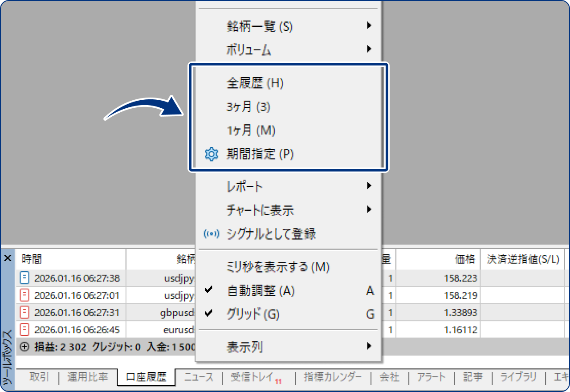This screenshot has height=392, width=570.
Task: Switch to the ニュース tab
Action: pos(199,376)
